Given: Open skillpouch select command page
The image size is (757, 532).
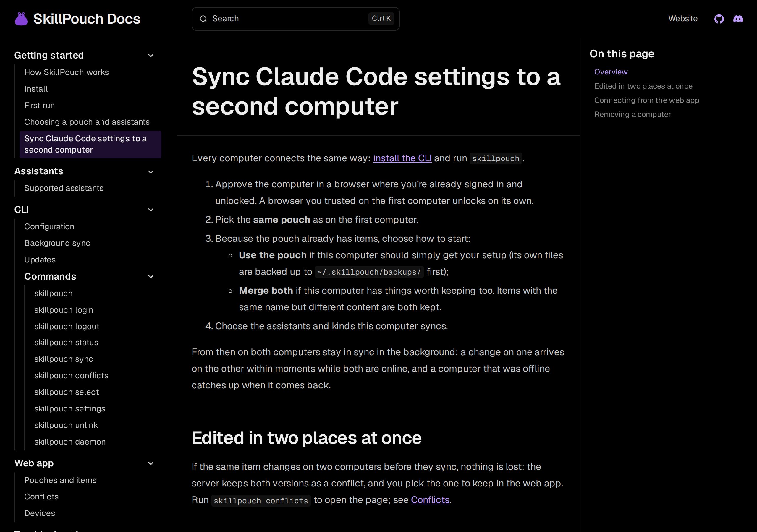Looking at the screenshot, I should [x=67, y=392].
